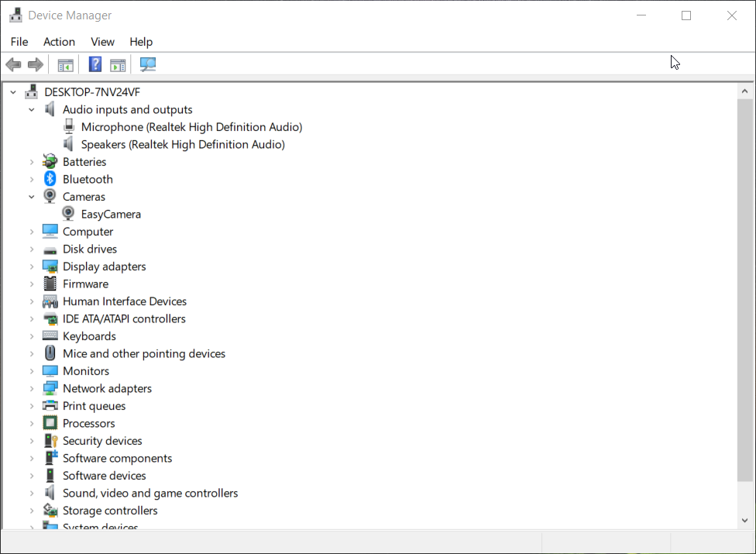Select the Print queues label

(94, 406)
